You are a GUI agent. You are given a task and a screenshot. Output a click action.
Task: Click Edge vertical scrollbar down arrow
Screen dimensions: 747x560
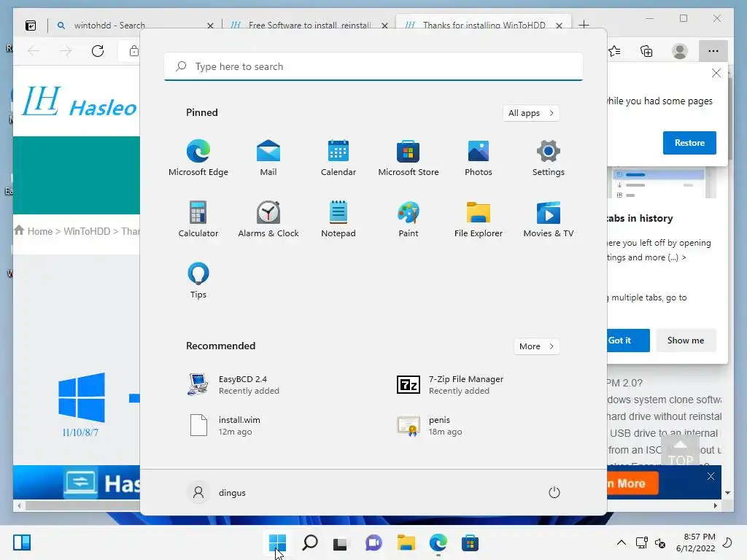click(727, 493)
